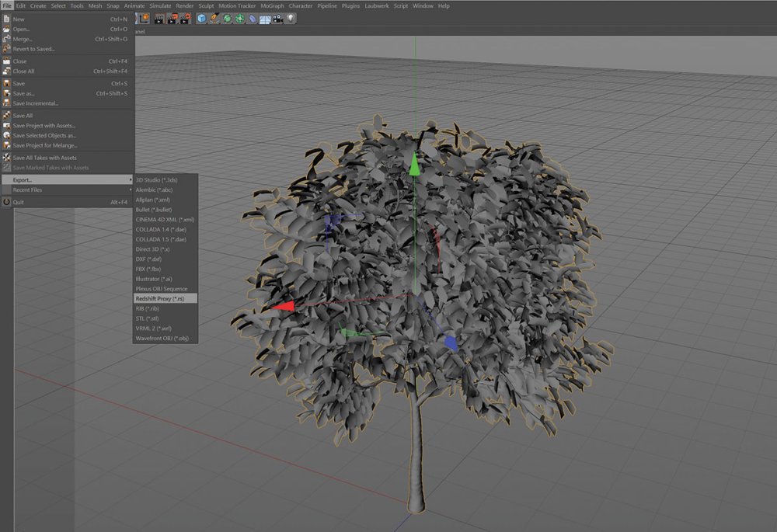Image resolution: width=777 pixels, height=532 pixels.
Task: Open the Character menu
Action: click(x=301, y=6)
